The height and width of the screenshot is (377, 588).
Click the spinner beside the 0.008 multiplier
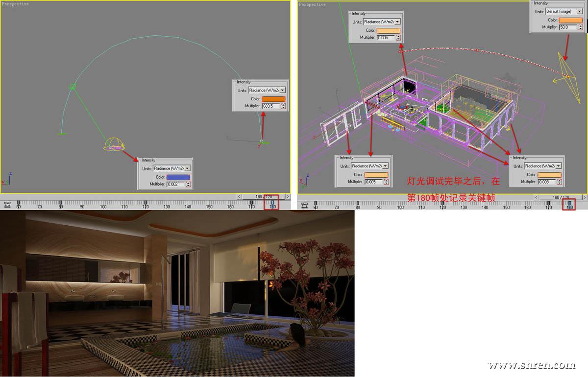(x=559, y=182)
